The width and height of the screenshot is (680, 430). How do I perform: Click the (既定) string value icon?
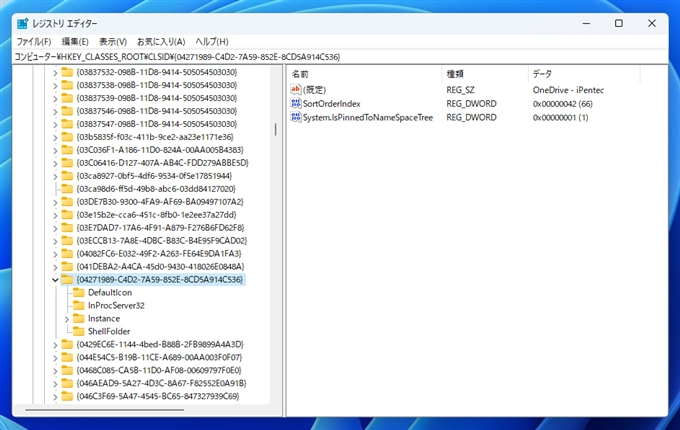[296, 90]
